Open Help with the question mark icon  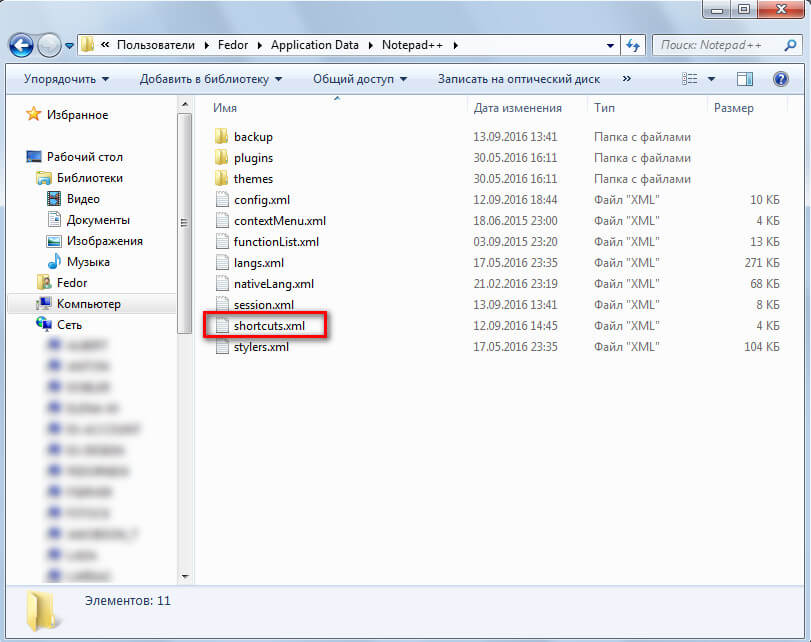pos(780,79)
